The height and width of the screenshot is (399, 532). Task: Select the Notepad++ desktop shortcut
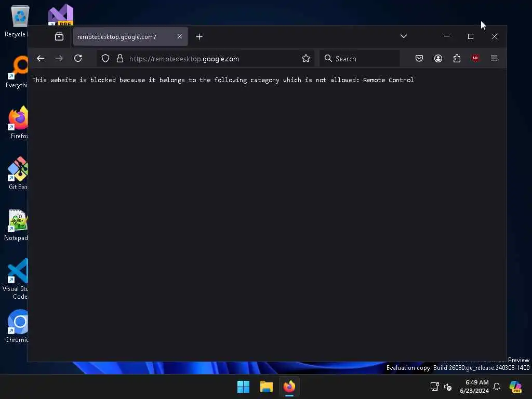click(x=16, y=224)
